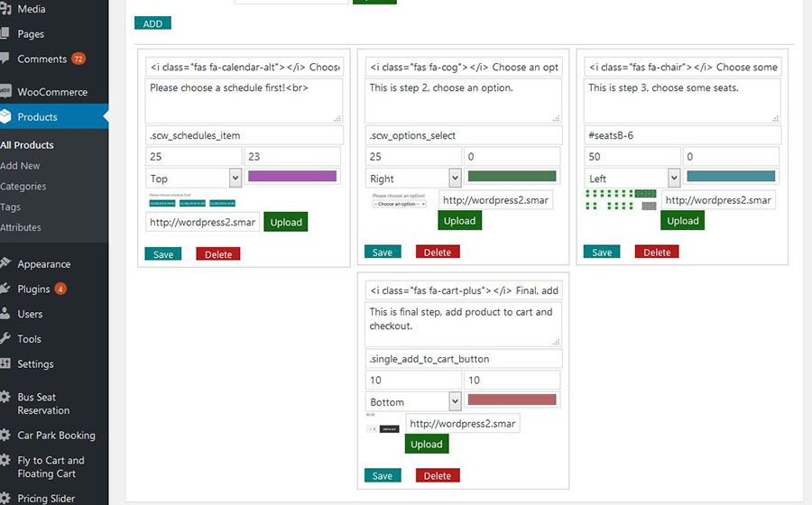Open the Right position dropdown
This screenshot has width=812, height=505.
[413, 178]
